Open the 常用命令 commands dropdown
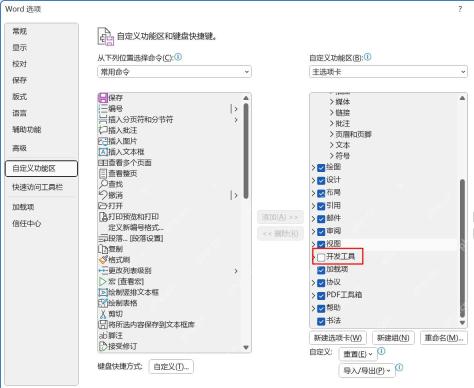The height and width of the screenshot is (388, 474). 174,72
